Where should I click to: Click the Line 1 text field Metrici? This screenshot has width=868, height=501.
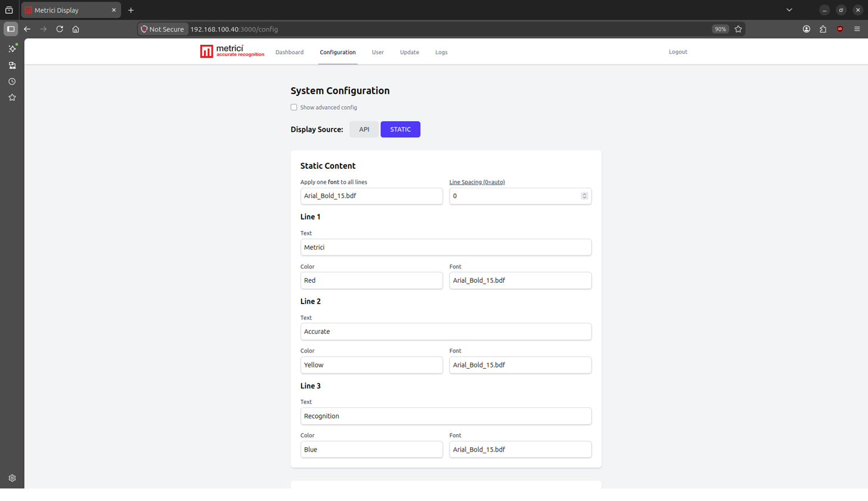click(x=446, y=248)
